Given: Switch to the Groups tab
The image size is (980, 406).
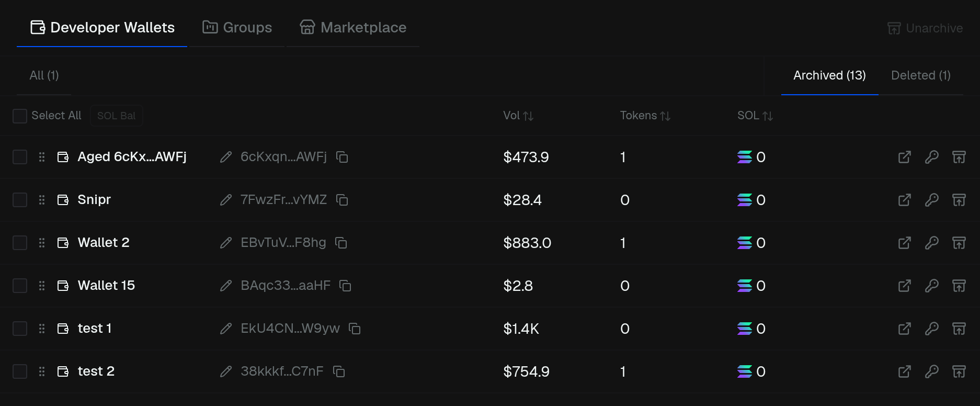Looking at the screenshot, I should coord(237,27).
